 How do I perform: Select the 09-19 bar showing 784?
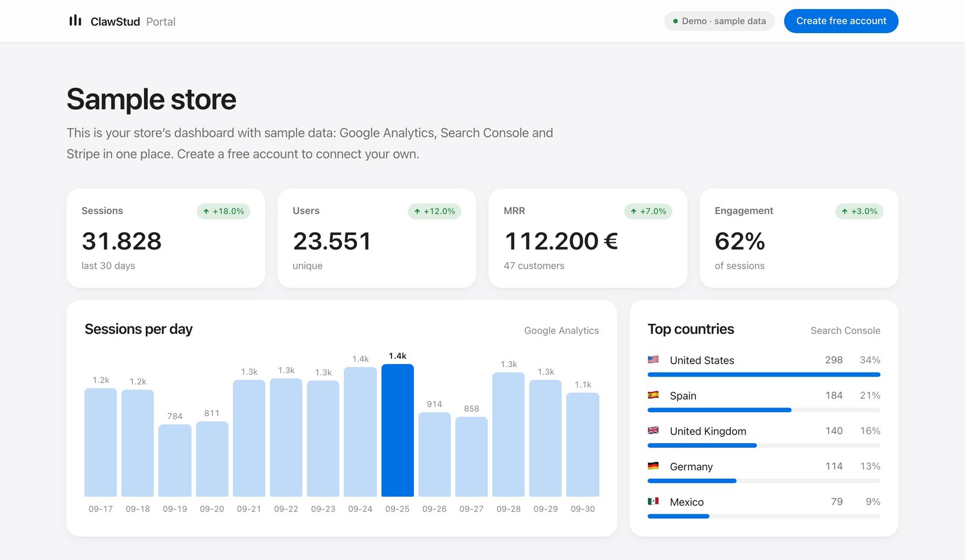(x=175, y=461)
